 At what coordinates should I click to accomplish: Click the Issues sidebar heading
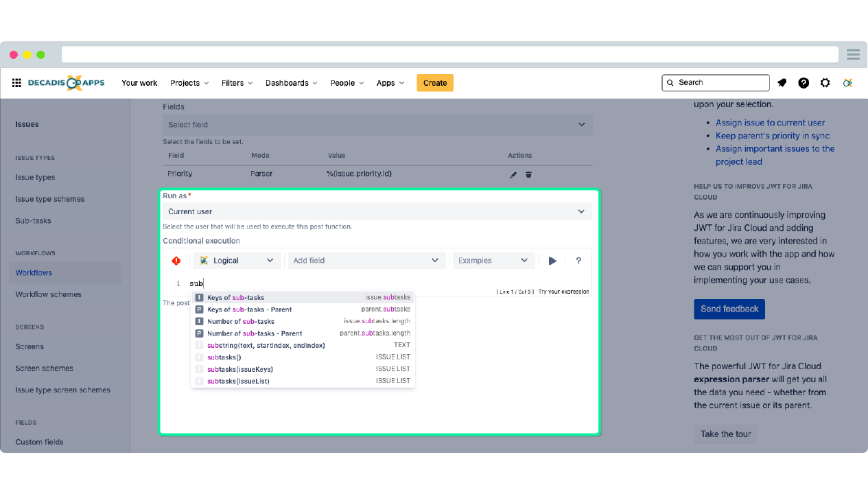[x=27, y=124]
